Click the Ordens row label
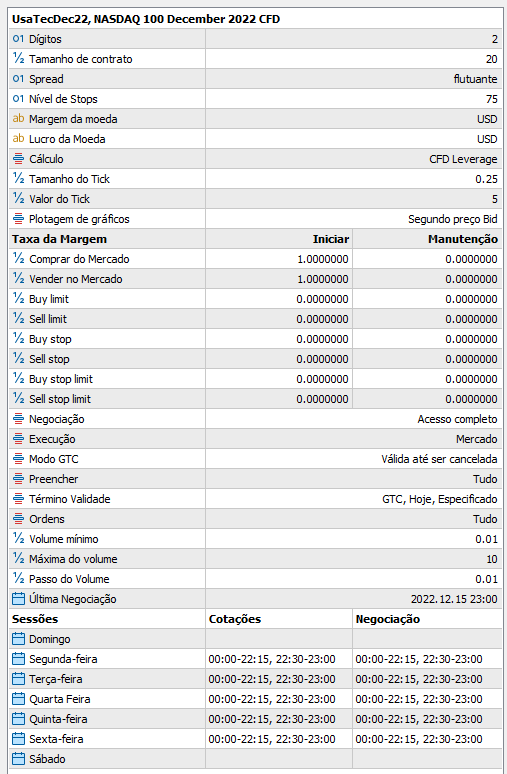 click(47, 519)
